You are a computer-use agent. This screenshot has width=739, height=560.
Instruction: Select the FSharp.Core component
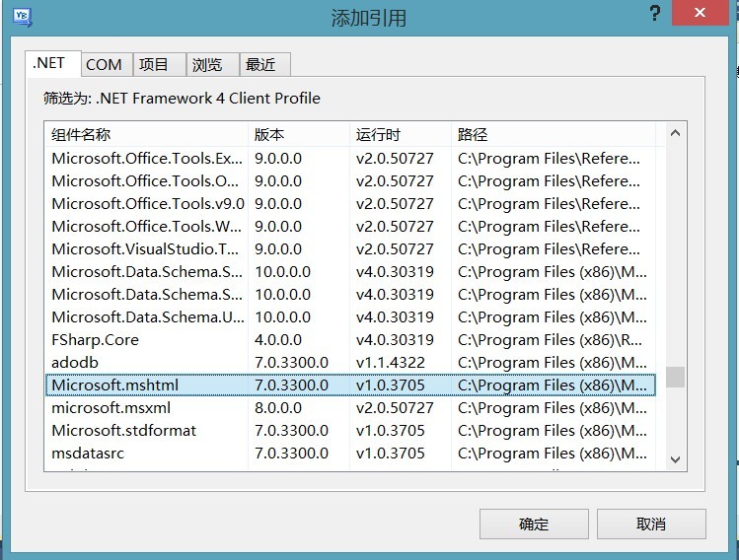[350, 340]
